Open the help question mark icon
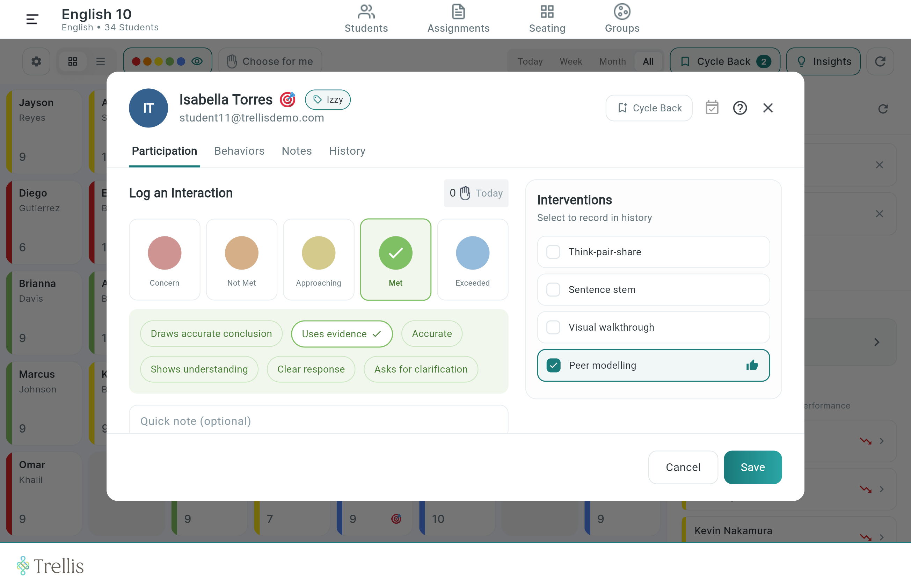 tap(740, 108)
